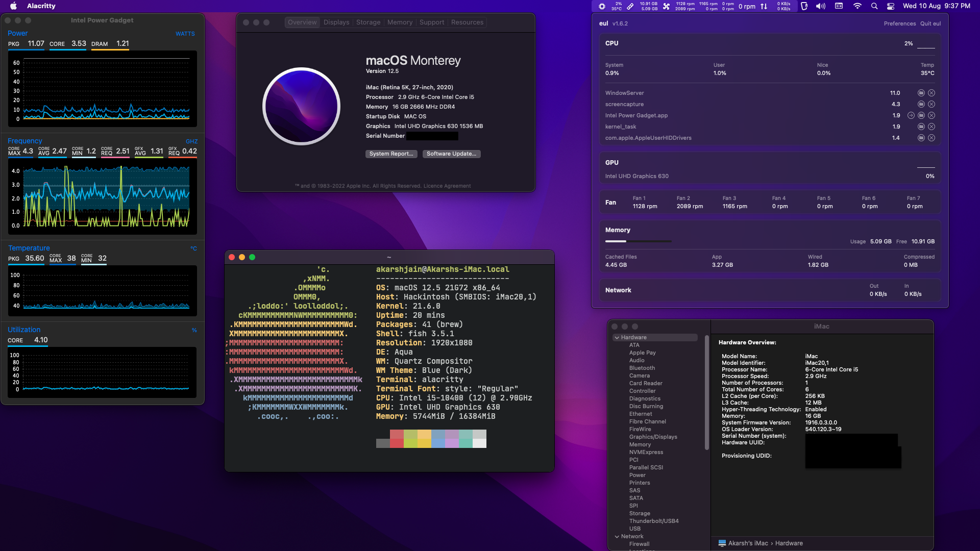Click the fan icon in menu bar
Viewport: 980px width, 551px height.
[x=666, y=6]
